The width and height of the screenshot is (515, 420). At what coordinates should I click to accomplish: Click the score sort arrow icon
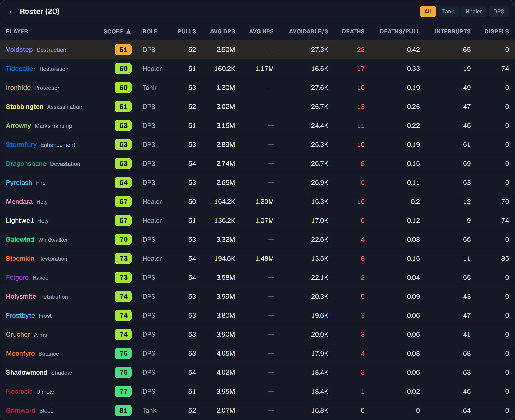tap(128, 31)
